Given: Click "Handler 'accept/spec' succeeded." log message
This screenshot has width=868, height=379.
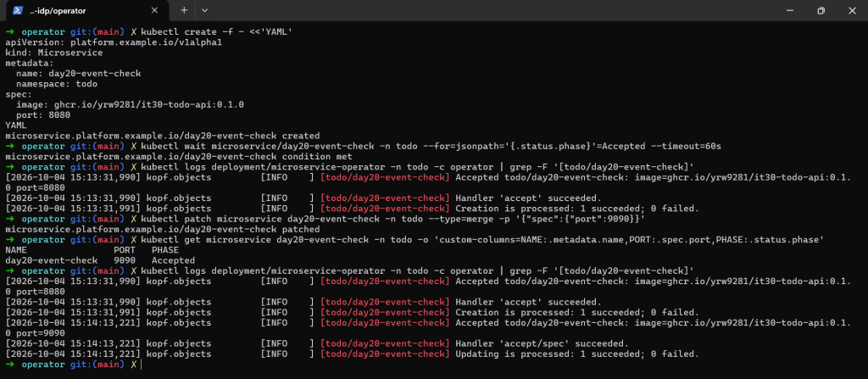Looking at the screenshot, I should click(x=542, y=343).
